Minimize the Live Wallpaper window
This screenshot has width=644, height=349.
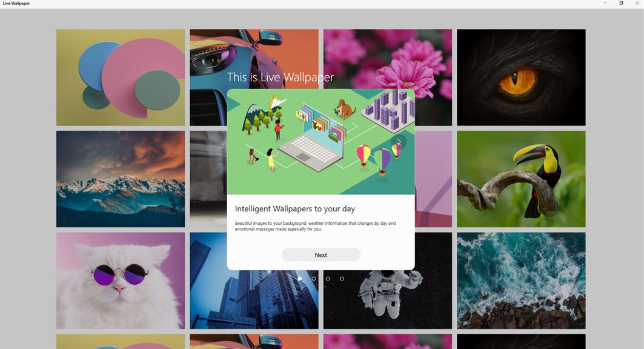pyautogui.click(x=605, y=3)
